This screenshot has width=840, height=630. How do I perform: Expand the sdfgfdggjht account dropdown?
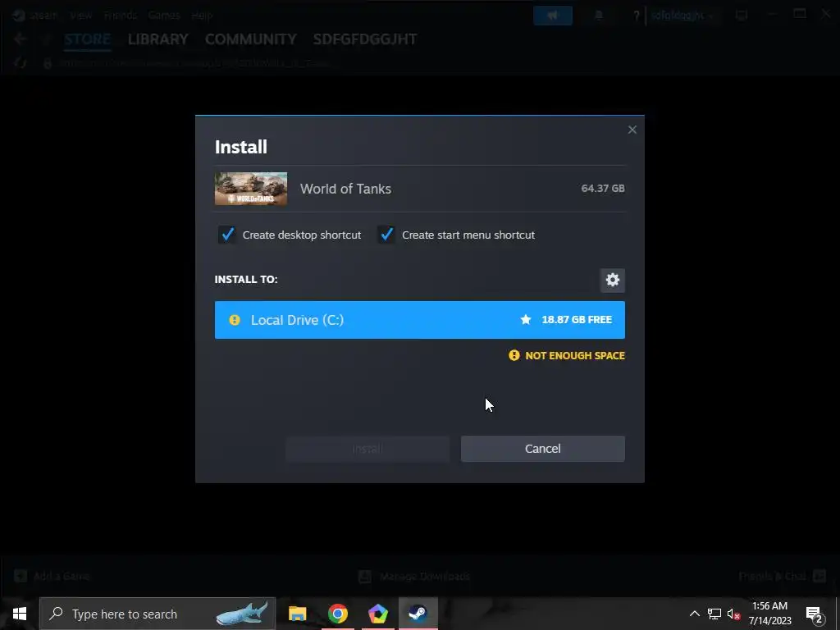pos(682,16)
